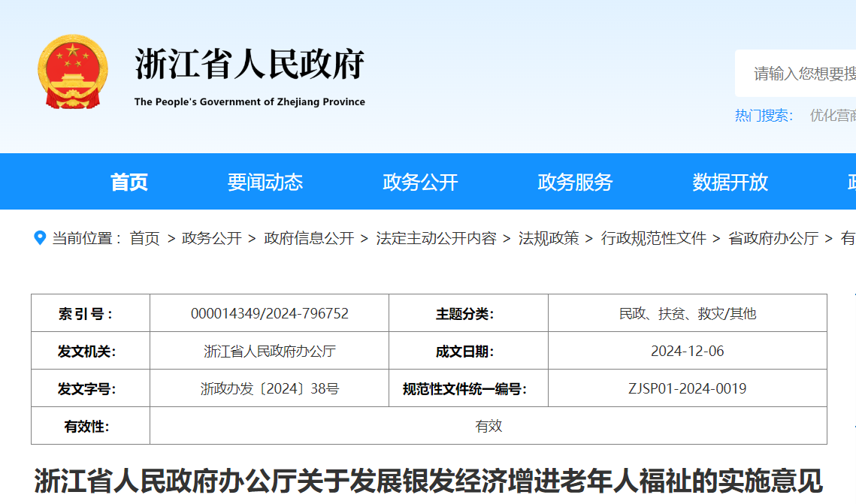The image size is (856, 504).
Task: Go to 政府信息公开 in the breadcrumb
Action: point(309,238)
